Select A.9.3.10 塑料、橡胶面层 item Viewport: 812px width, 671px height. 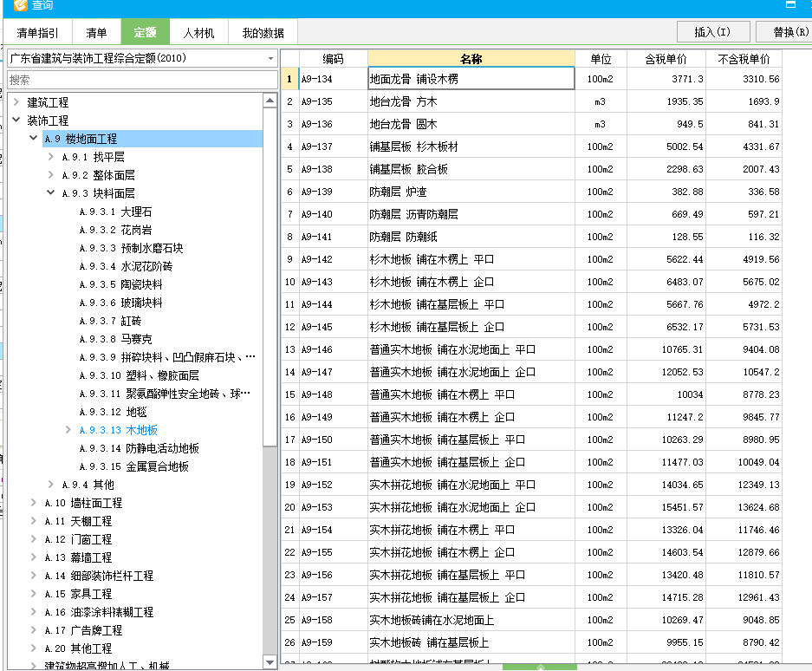coord(139,375)
